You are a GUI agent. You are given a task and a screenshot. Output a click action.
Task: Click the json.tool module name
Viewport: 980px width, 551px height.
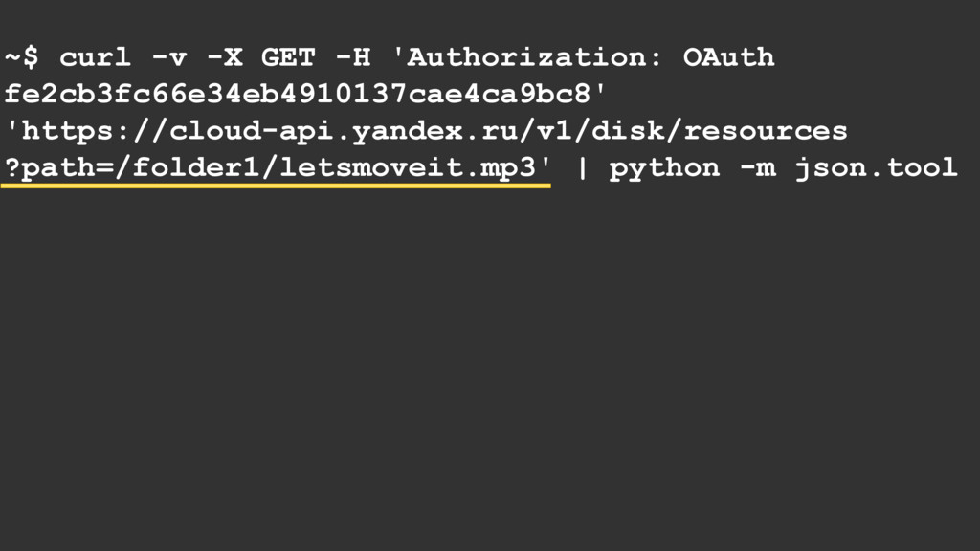click(x=877, y=168)
